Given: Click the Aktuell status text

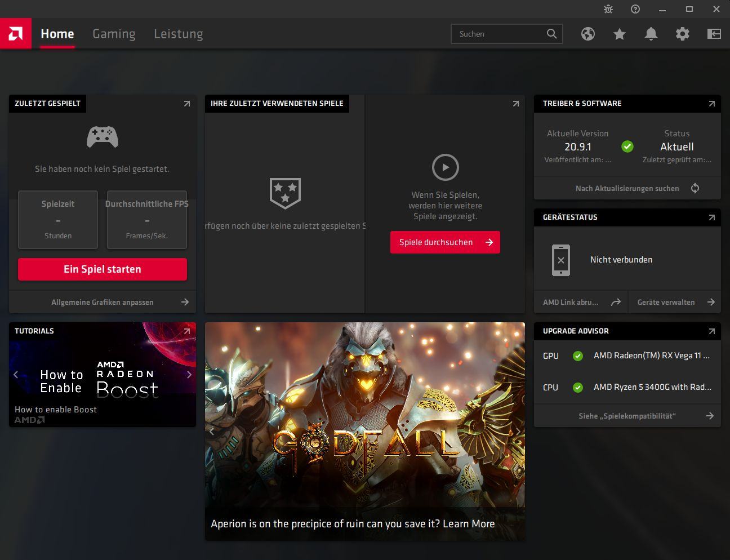Looking at the screenshot, I should click(x=677, y=147).
